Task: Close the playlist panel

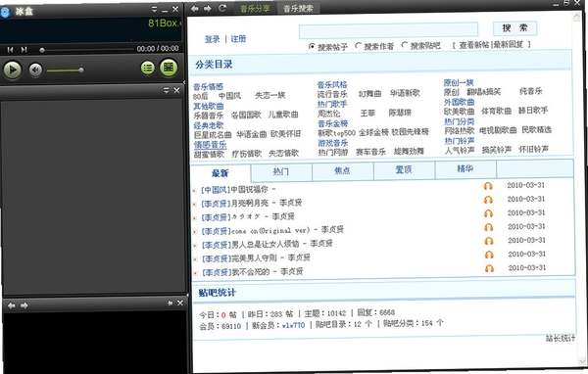Action: point(176,90)
